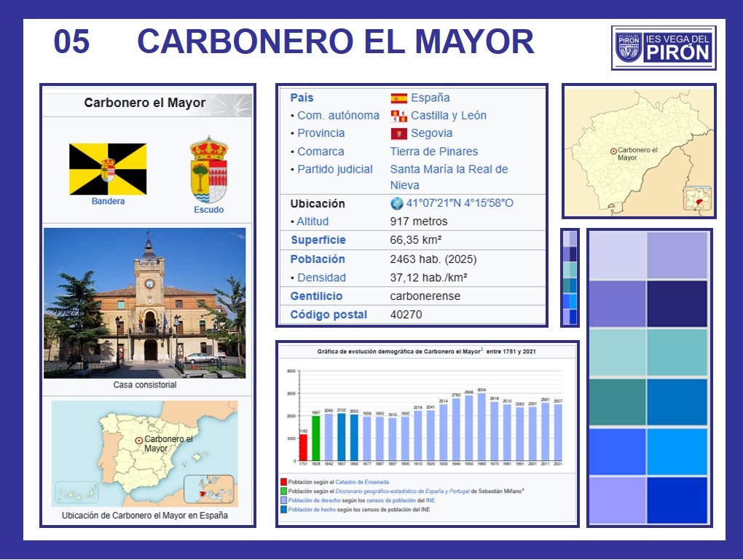Screen dimensions: 743x560
Task: Click the black and yellow Carbonero flag
Action: 108,169
